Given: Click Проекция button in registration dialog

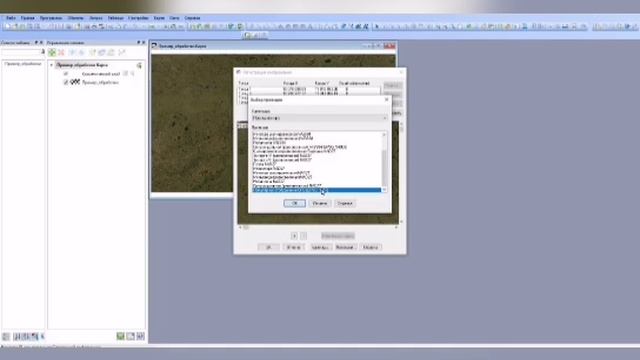Looking at the screenshot, I should click(x=345, y=247).
